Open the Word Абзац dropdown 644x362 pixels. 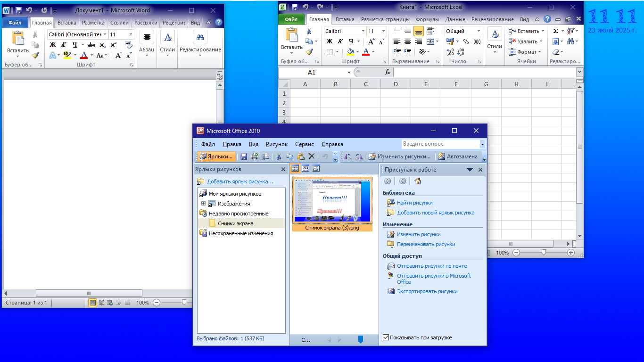[x=147, y=44]
